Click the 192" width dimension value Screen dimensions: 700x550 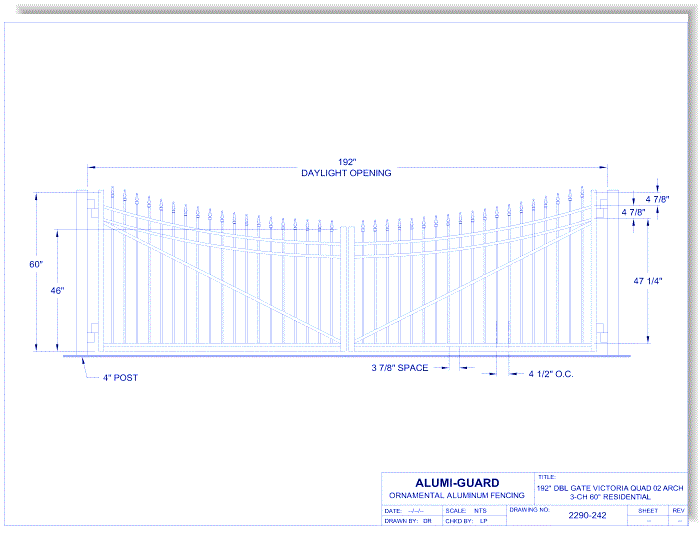[347, 162]
